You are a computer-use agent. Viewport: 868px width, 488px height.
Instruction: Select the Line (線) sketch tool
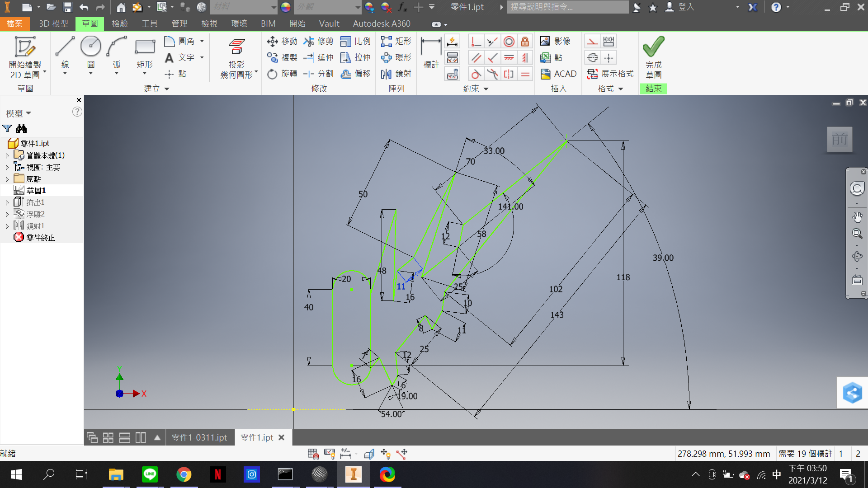pyautogui.click(x=65, y=55)
